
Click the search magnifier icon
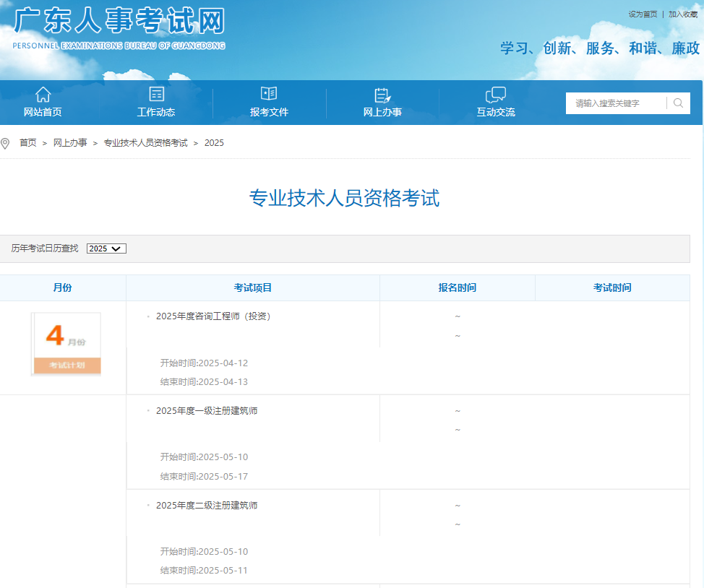tap(679, 103)
